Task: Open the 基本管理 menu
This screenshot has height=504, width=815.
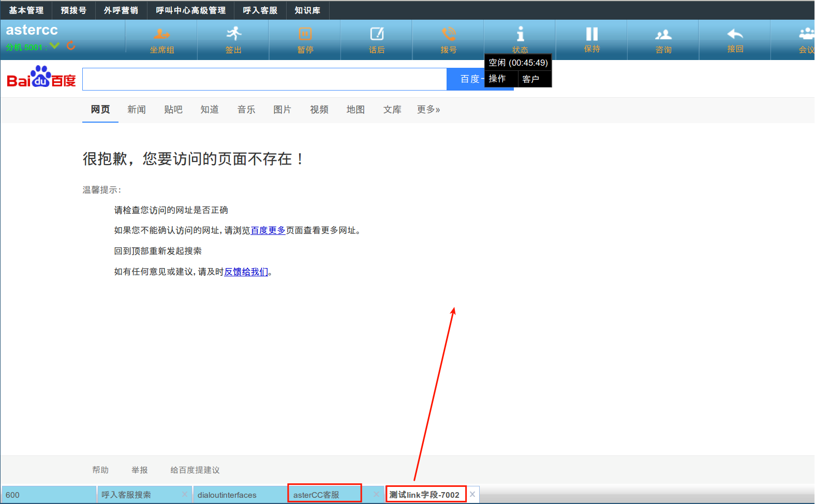Action: click(x=26, y=10)
